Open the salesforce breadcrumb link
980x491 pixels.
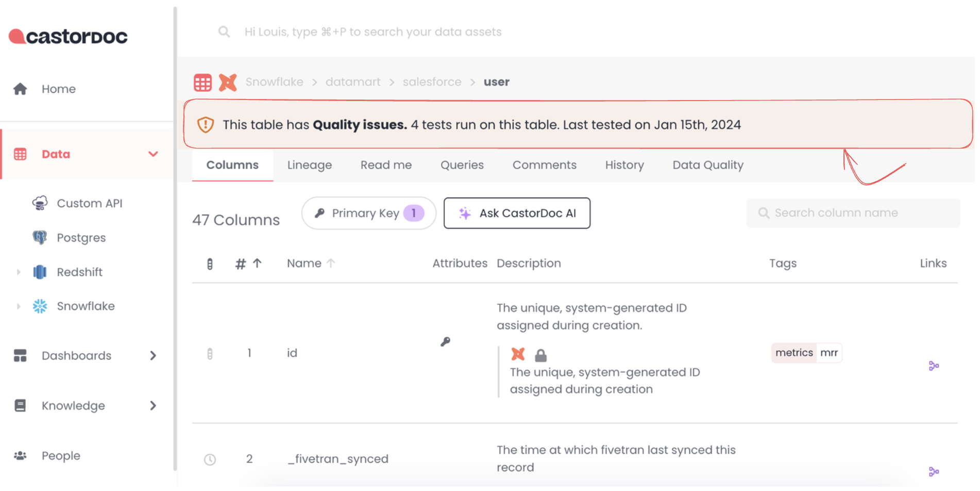[x=432, y=81]
